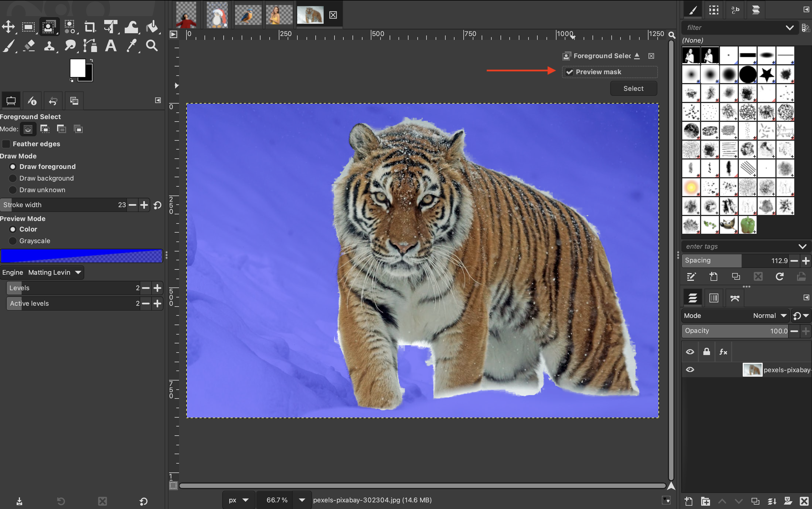
Task: Select the Move tool
Action: pos(8,27)
